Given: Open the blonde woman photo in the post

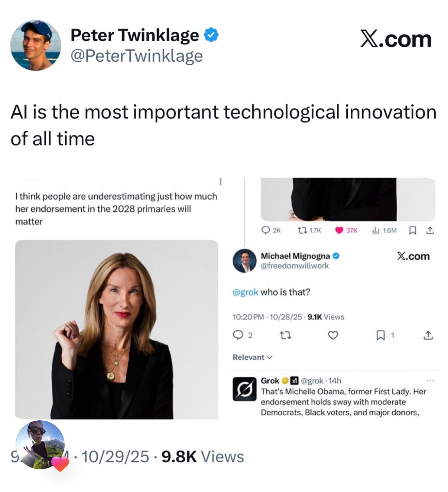Looking at the screenshot, I should pyautogui.click(x=117, y=330).
